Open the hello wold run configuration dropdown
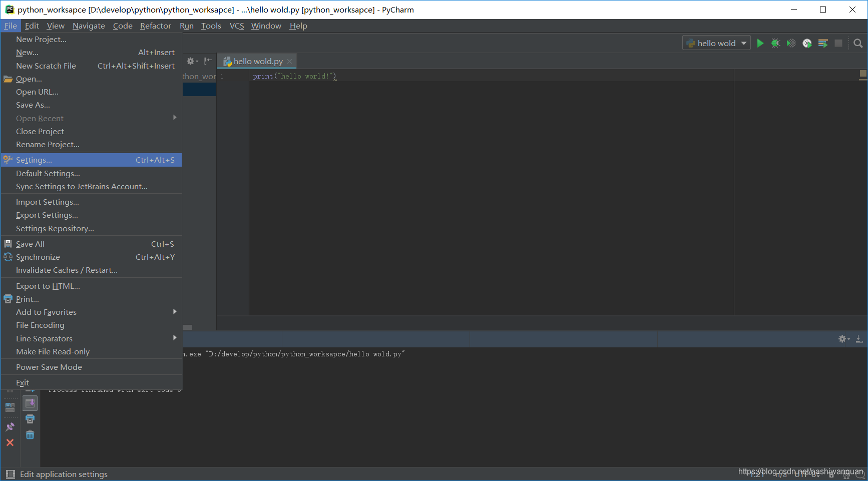This screenshot has width=868, height=481. [716, 43]
